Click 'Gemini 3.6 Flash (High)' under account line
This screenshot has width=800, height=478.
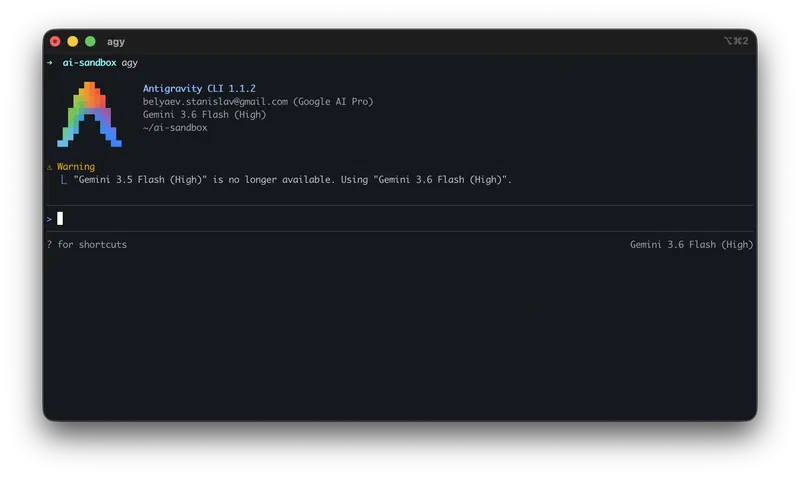204,114
